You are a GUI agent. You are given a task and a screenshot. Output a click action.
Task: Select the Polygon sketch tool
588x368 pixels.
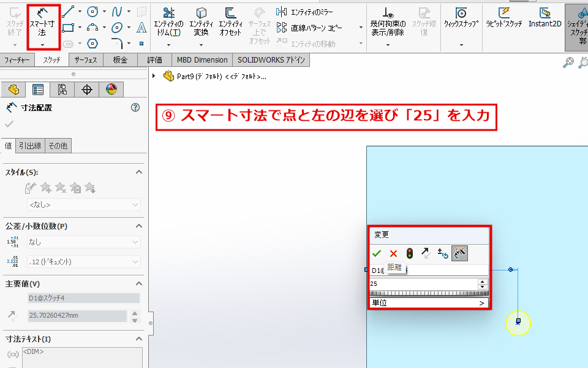92,43
